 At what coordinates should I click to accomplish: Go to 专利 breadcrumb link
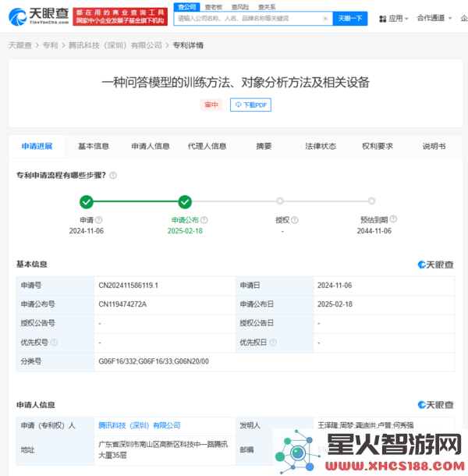pos(50,45)
